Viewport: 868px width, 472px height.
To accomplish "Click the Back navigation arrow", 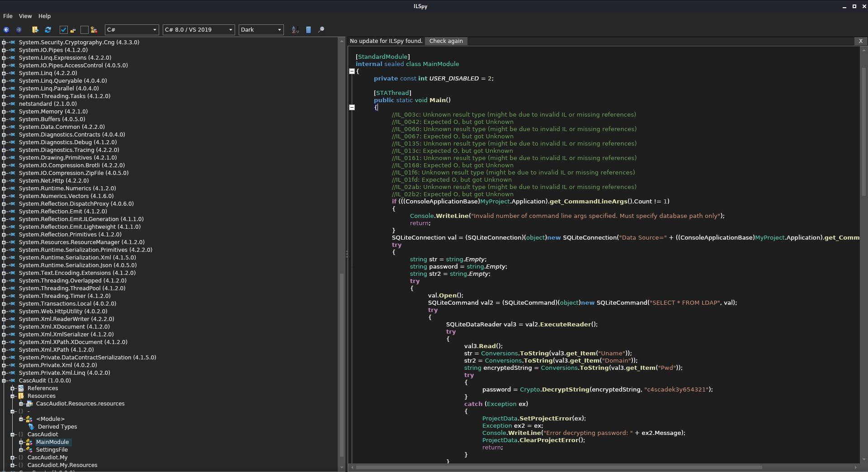I will click(x=6, y=30).
